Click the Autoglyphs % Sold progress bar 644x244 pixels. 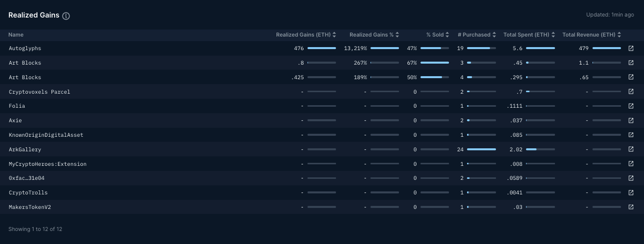434,48
